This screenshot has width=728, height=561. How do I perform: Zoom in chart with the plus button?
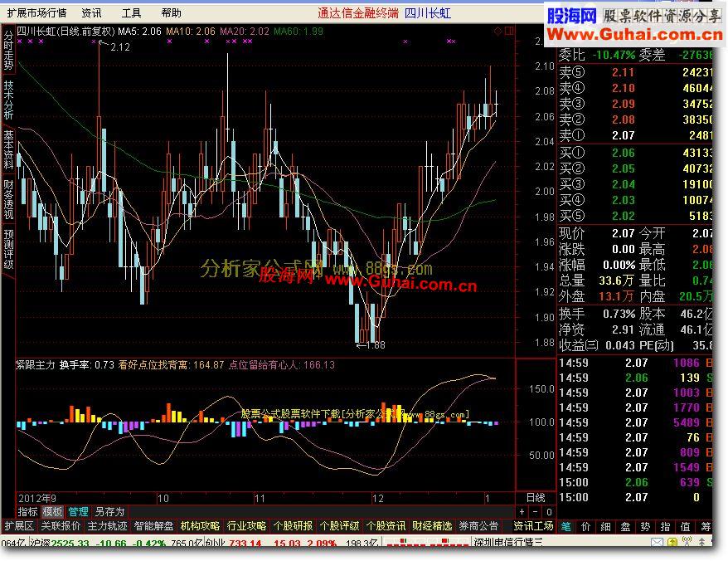point(522,512)
